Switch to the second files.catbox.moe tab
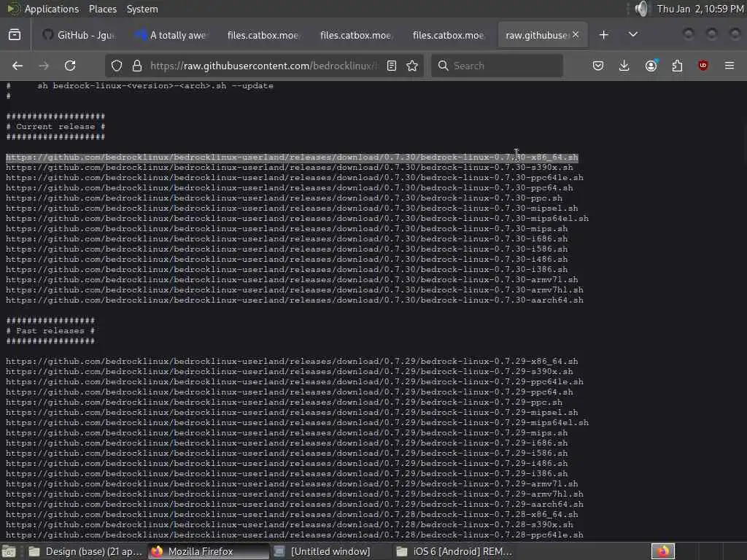747x560 pixels. 355,35
